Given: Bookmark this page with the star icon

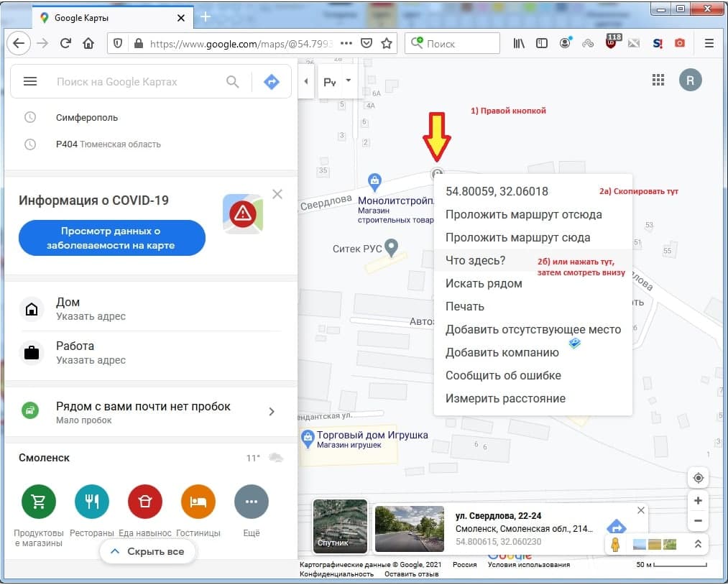Looking at the screenshot, I should pos(387,44).
